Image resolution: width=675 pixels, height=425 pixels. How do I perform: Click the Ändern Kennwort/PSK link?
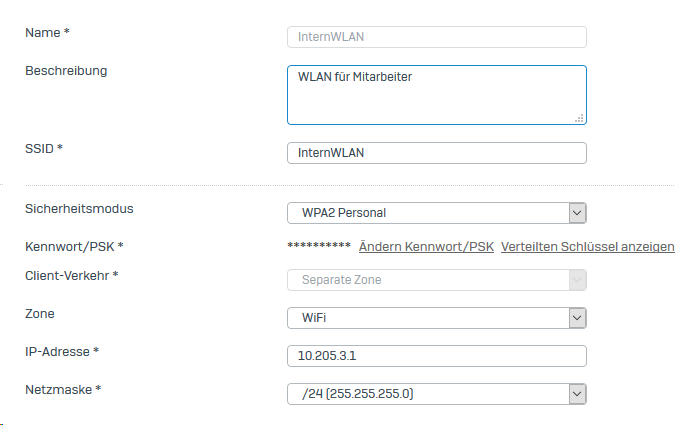426,247
